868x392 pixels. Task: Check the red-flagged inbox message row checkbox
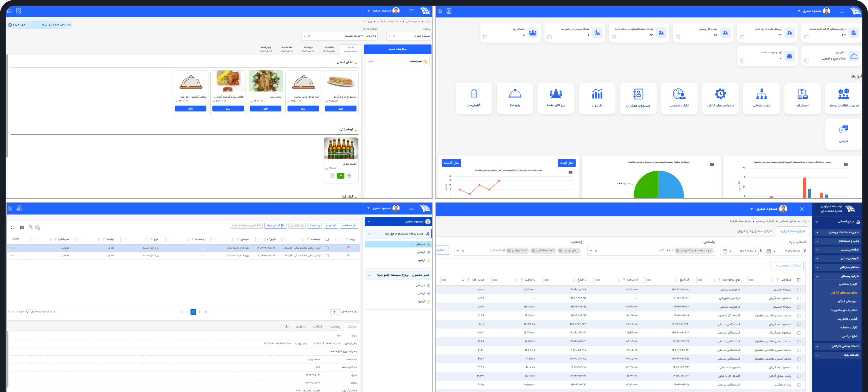tap(327, 248)
